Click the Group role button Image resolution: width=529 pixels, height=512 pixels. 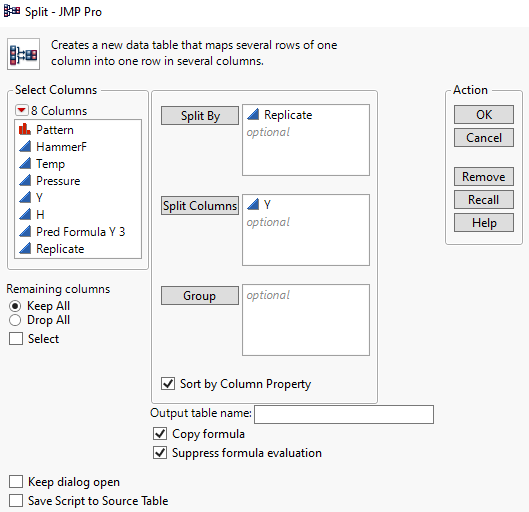(200, 296)
